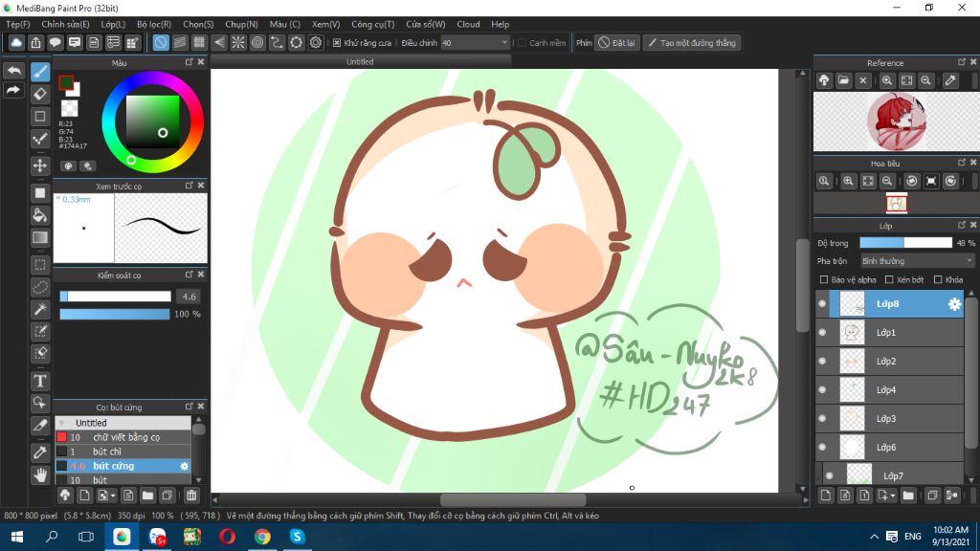Viewport: 980px width, 551px height.
Task: Zoom in using the Navigator panel icon
Action: pyautogui.click(x=848, y=181)
